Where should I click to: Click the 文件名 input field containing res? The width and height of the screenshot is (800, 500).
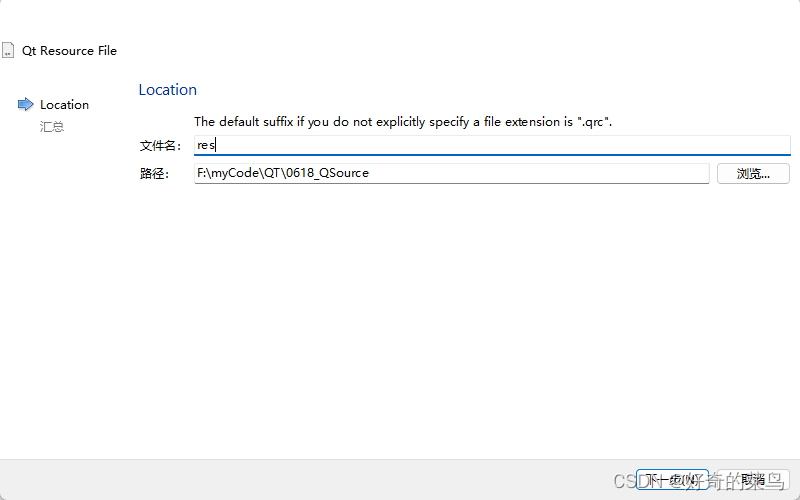tap(492, 145)
